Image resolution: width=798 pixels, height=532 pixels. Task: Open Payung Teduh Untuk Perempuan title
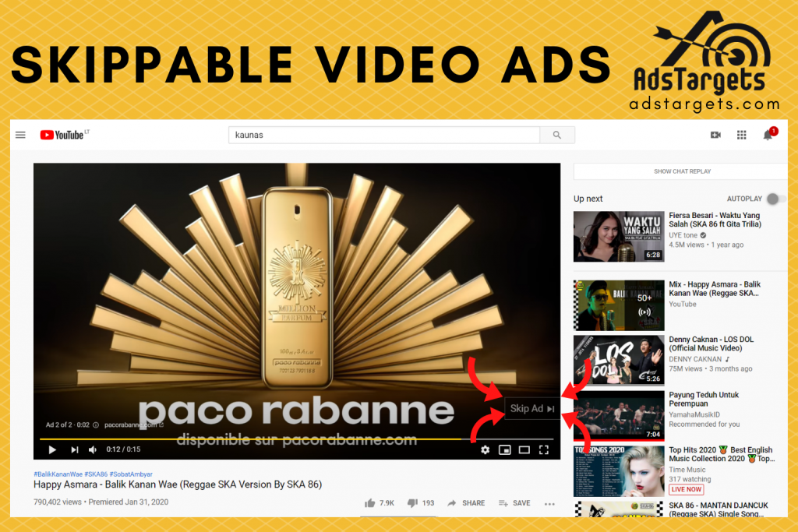click(x=704, y=400)
